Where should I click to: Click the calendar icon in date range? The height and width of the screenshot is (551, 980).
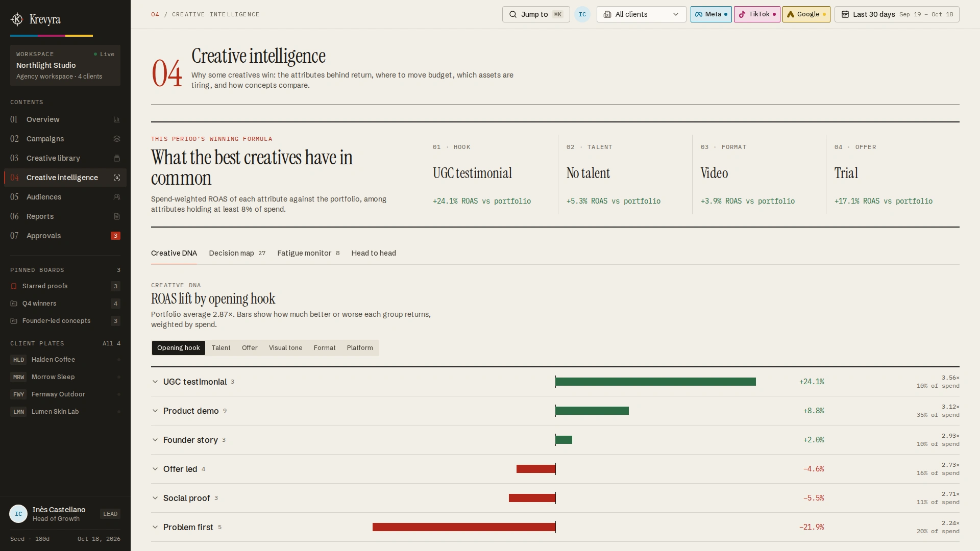click(x=845, y=14)
